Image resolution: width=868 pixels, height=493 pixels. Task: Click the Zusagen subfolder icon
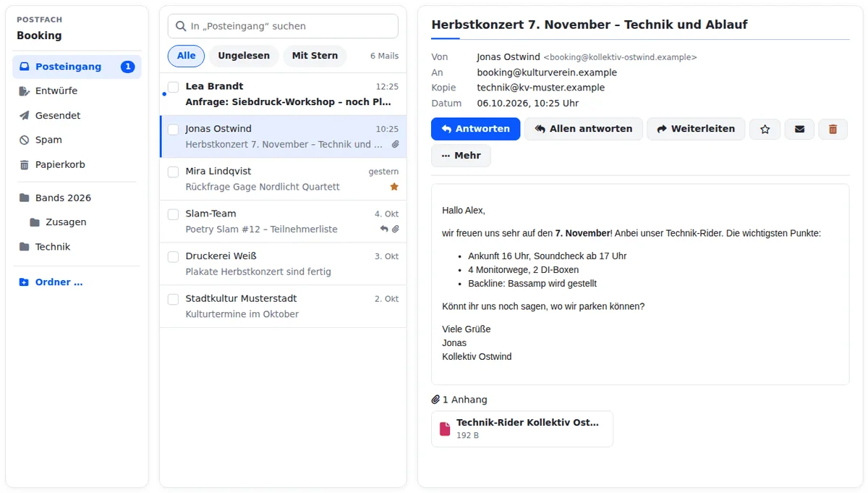(x=34, y=222)
